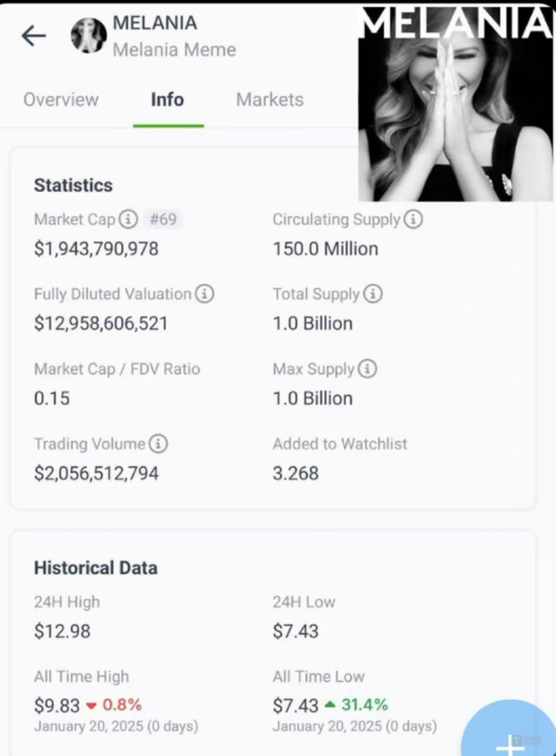
Task: Switch to the Overview tab
Action: pyautogui.click(x=61, y=100)
